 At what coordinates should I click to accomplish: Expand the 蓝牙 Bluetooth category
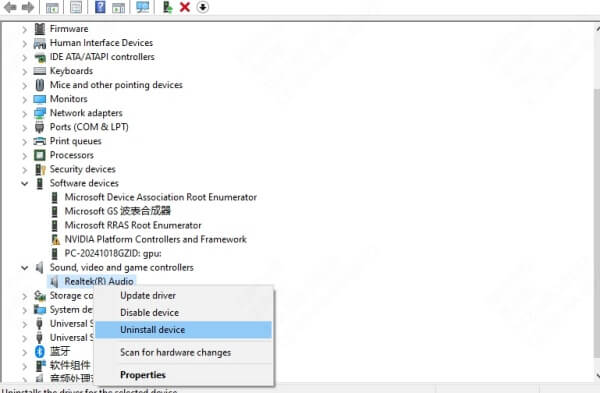click(x=24, y=352)
